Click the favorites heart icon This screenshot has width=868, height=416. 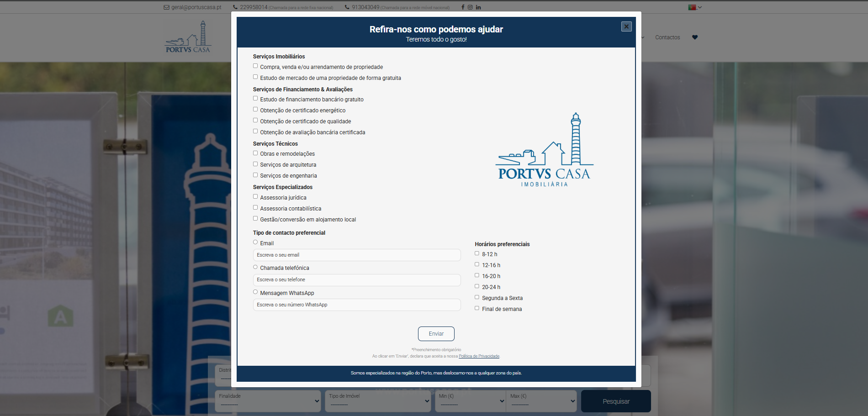click(x=695, y=37)
